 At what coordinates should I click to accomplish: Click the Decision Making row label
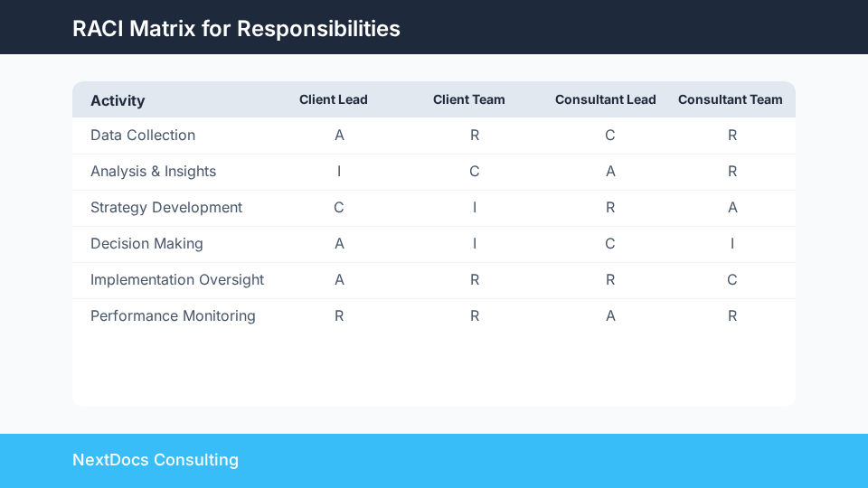point(146,244)
